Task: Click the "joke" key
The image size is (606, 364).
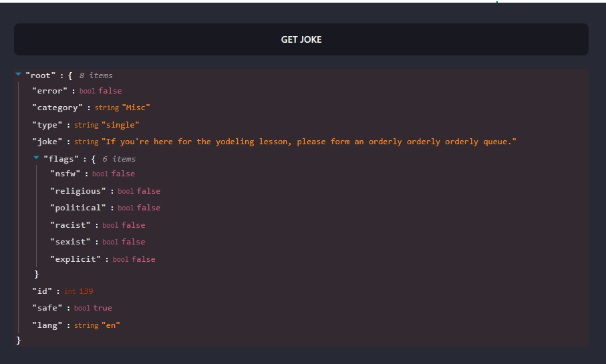Action: click(x=47, y=142)
